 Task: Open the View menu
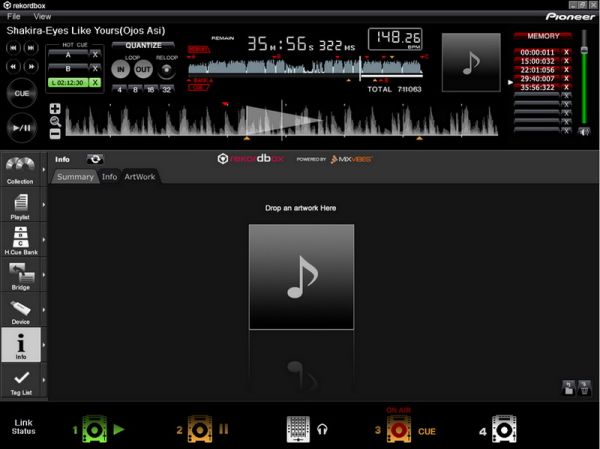[42, 16]
